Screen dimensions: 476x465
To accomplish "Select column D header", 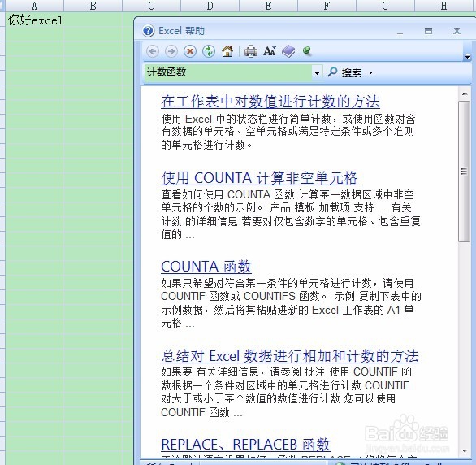I will [x=210, y=6].
